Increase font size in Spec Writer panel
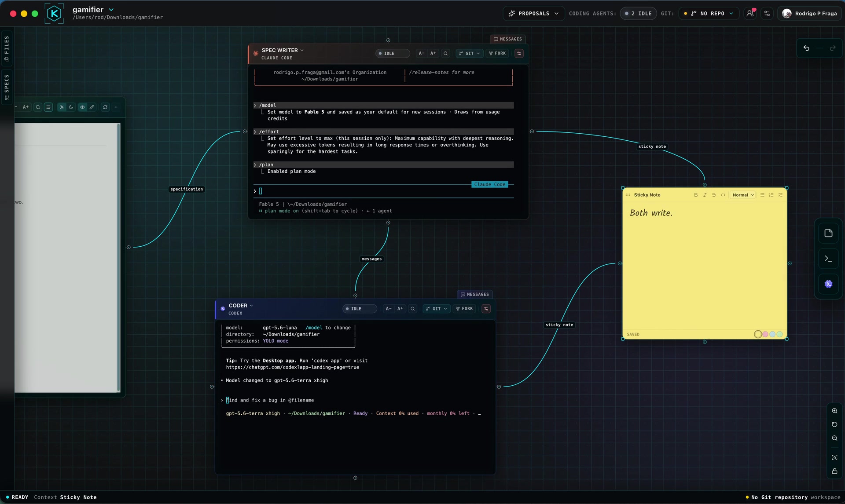 (x=434, y=54)
